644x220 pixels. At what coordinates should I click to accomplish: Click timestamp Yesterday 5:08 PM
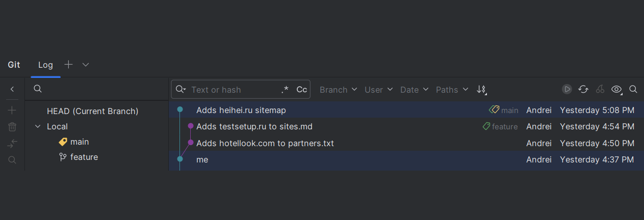tap(597, 110)
